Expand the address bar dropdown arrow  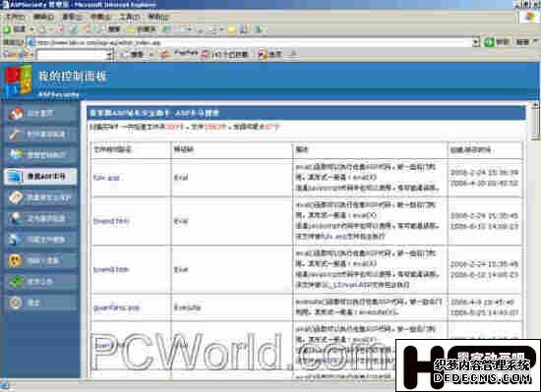476,42
